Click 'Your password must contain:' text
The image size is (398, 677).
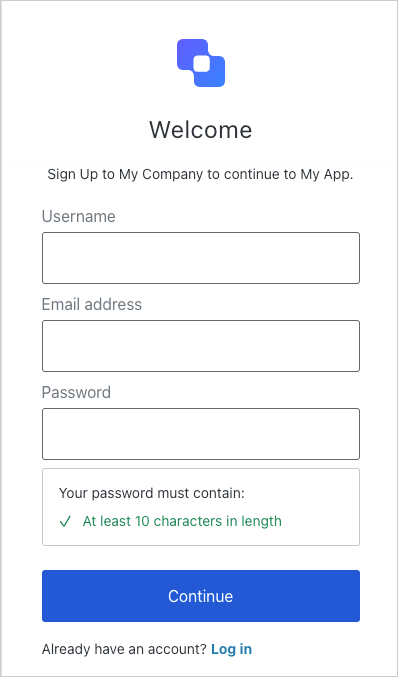(x=152, y=493)
